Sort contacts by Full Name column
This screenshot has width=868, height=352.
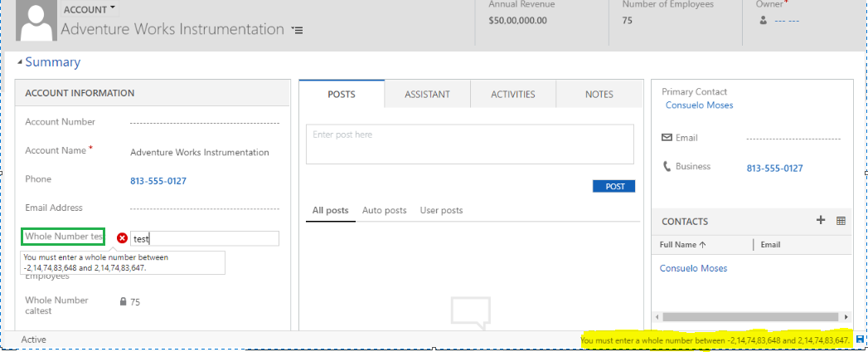(683, 244)
